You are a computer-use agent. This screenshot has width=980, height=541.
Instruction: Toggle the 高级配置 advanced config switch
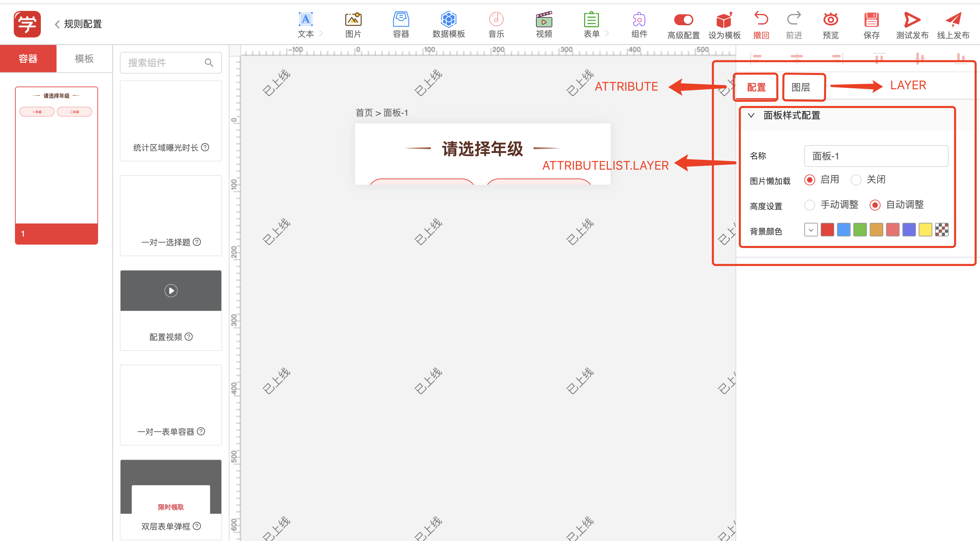coord(683,19)
